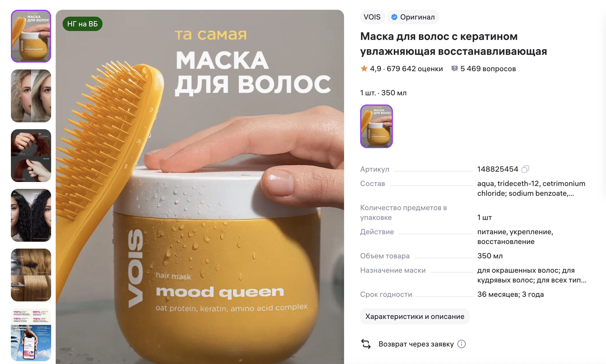Select the straight brown hair thumbnail
This screenshot has width=606, height=364.
(x=31, y=275)
